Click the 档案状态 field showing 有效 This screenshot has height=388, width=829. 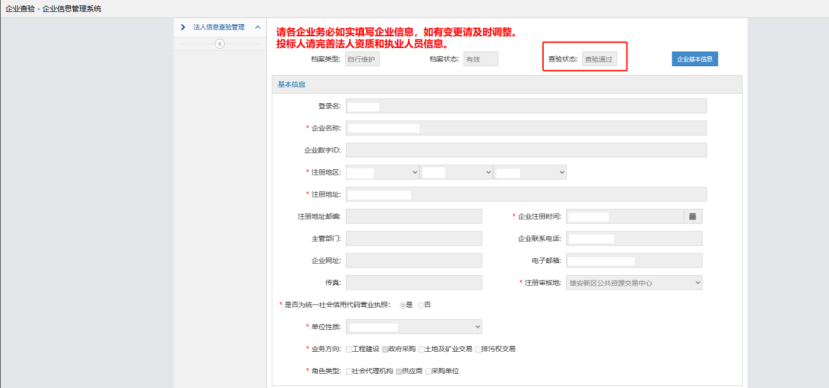coord(481,59)
